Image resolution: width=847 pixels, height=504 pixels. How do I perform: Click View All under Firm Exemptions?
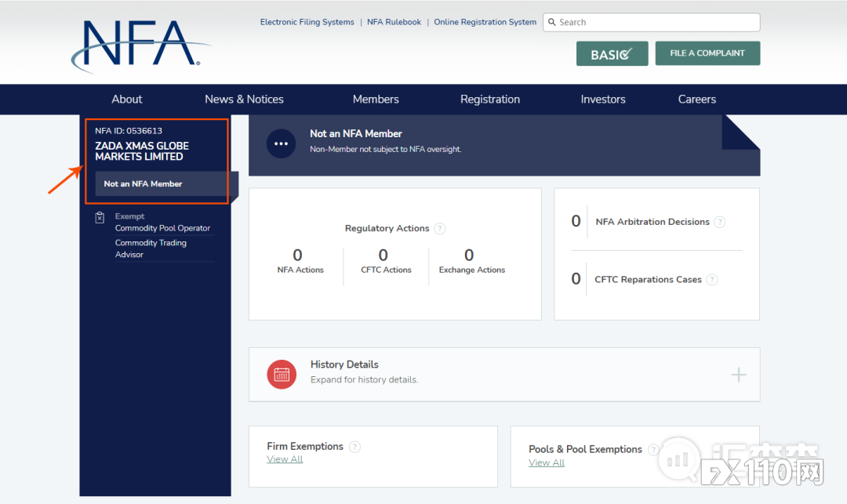click(x=285, y=459)
